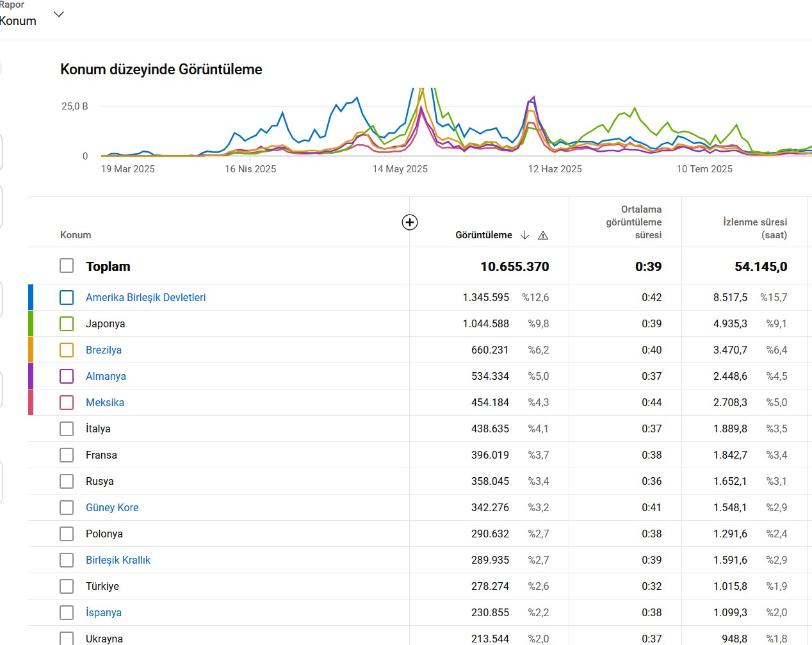Click the plus icon to add a metric
The width and height of the screenshot is (812, 645).
pyautogui.click(x=410, y=222)
